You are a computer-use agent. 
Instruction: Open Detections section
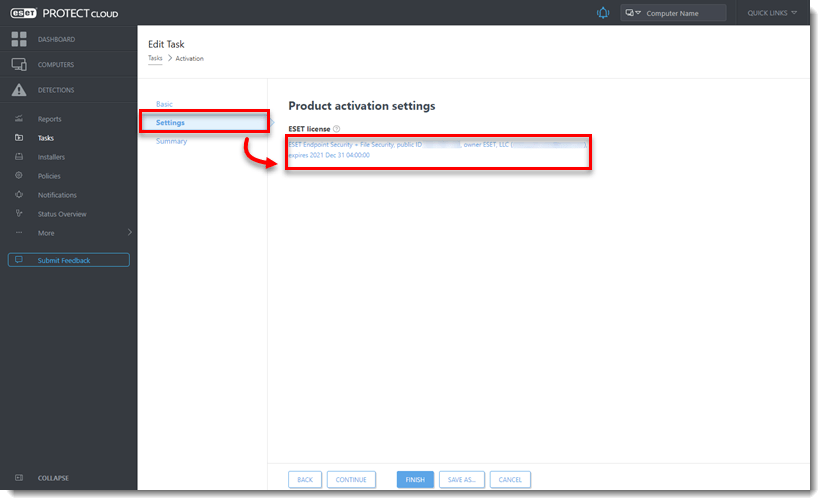(68, 90)
